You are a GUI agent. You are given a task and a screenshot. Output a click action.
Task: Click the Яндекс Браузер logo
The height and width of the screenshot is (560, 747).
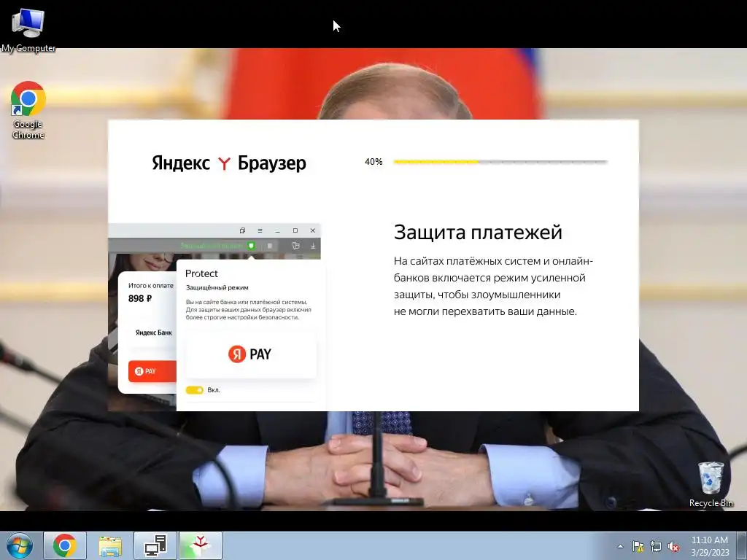[228, 163]
